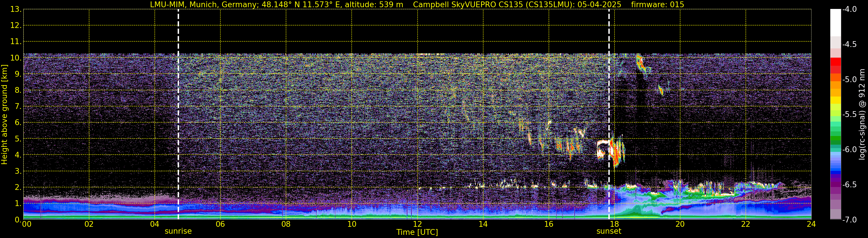Image resolution: width=868 pixels, height=238 pixels.
Task: Click the white swatch atop the colorbar
Action: pos(836,22)
